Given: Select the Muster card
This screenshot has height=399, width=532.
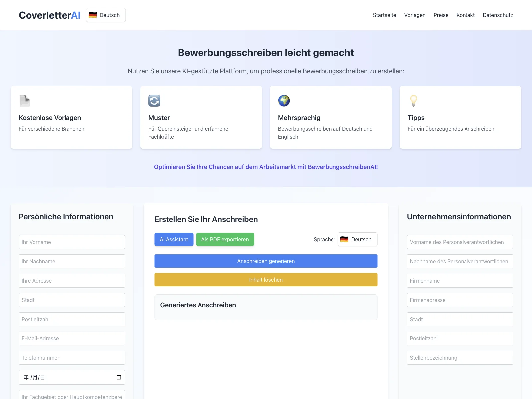Looking at the screenshot, I should [x=201, y=117].
